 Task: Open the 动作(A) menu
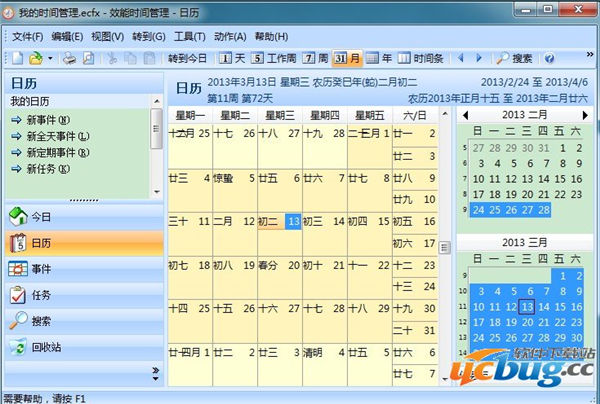click(x=230, y=37)
